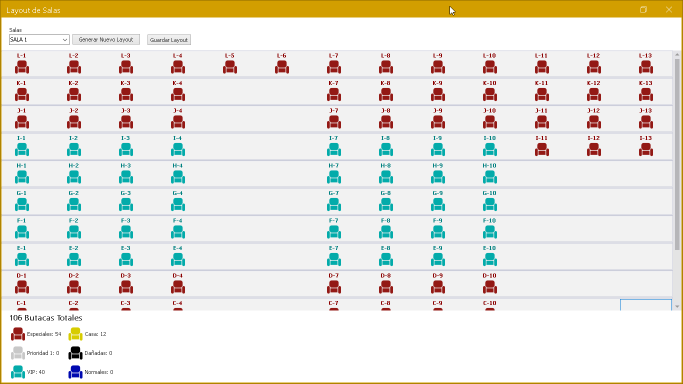683x384 pixels.
Task: Select seat I-13
Action: (x=646, y=149)
